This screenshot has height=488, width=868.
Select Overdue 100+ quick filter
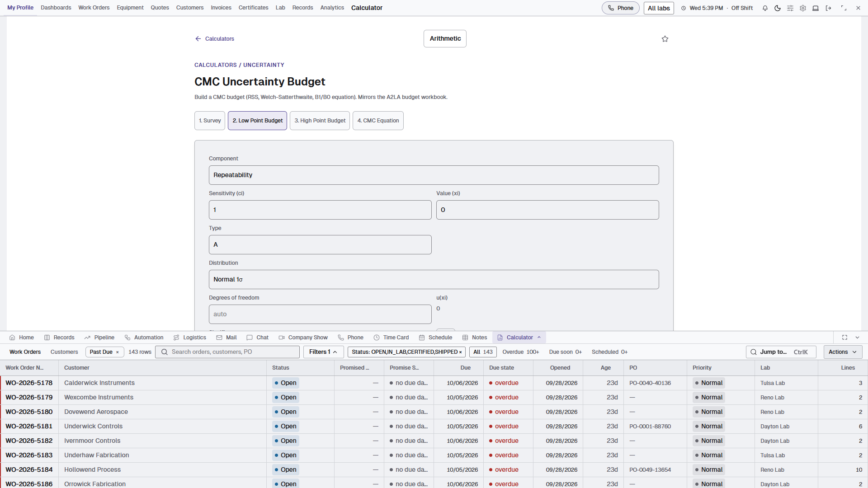pyautogui.click(x=521, y=352)
